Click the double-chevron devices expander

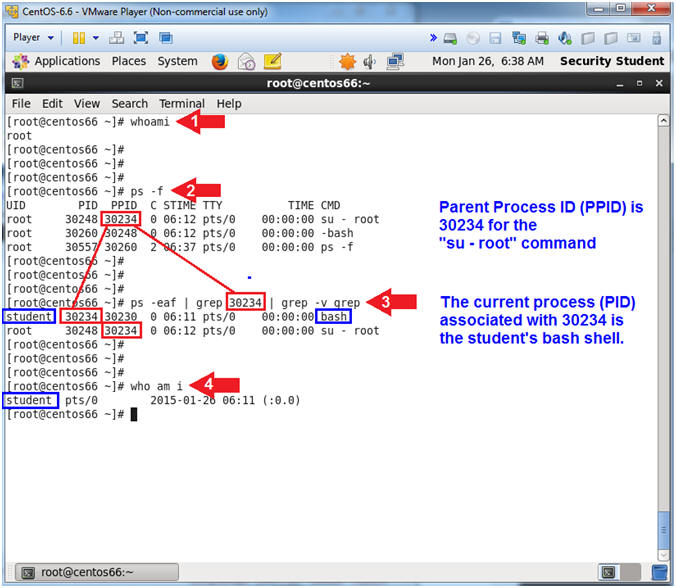[x=433, y=38]
